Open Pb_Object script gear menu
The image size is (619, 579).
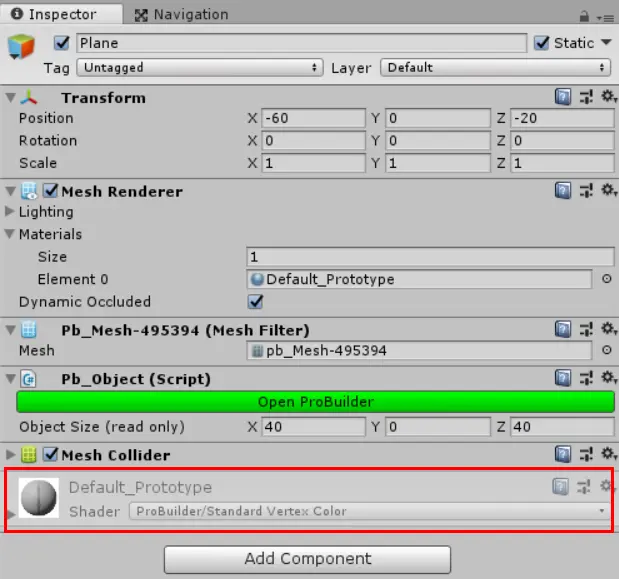pos(608,378)
